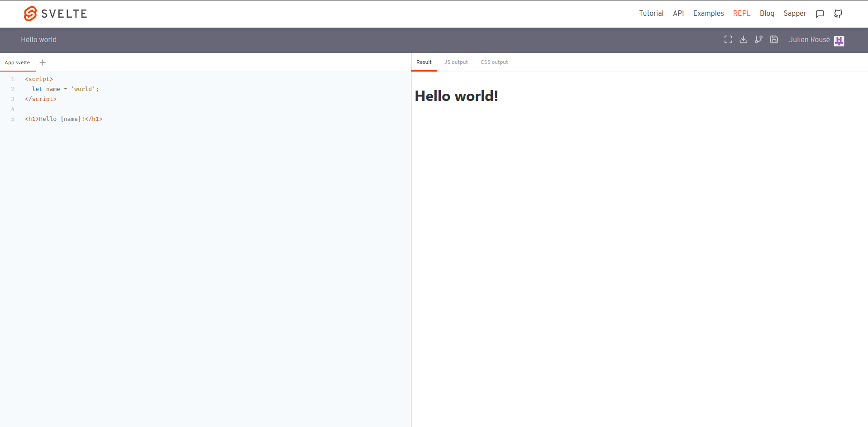The width and height of the screenshot is (868, 427).
Task: Click the username Julien Rousé
Action: [x=809, y=40]
